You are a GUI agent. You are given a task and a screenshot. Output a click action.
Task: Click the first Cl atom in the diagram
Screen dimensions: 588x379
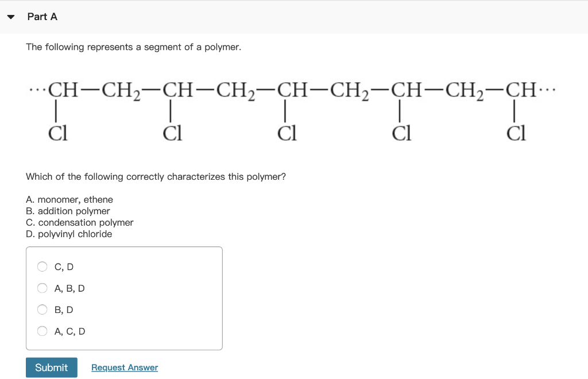[x=58, y=133]
